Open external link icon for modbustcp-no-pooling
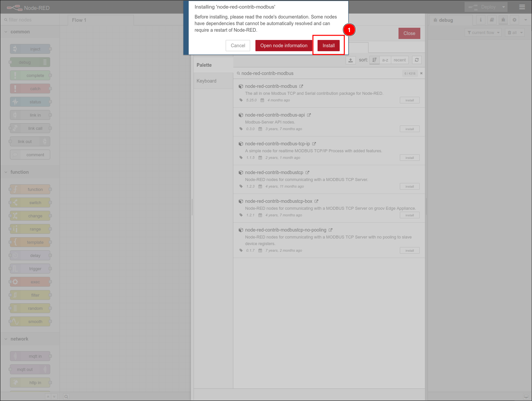 point(330,230)
